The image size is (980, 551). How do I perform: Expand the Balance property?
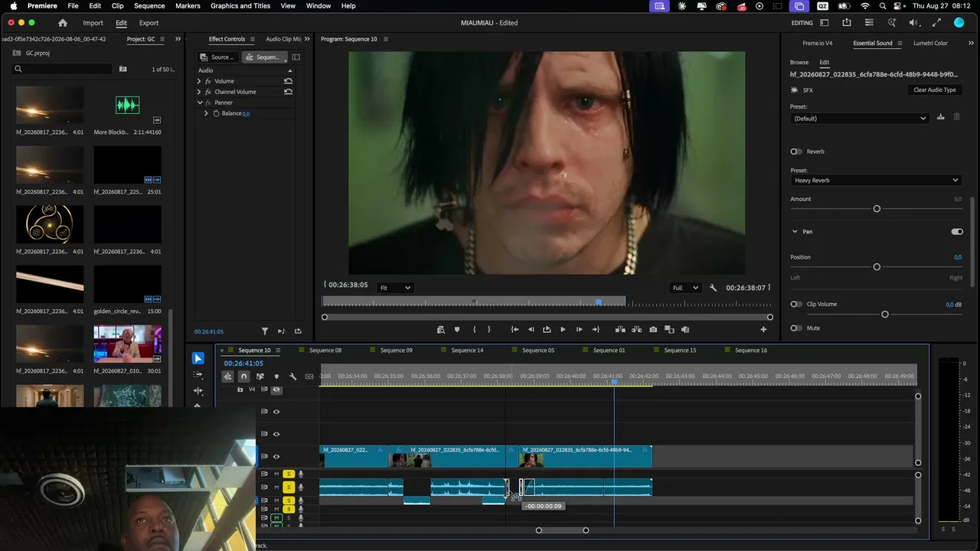(206, 113)
